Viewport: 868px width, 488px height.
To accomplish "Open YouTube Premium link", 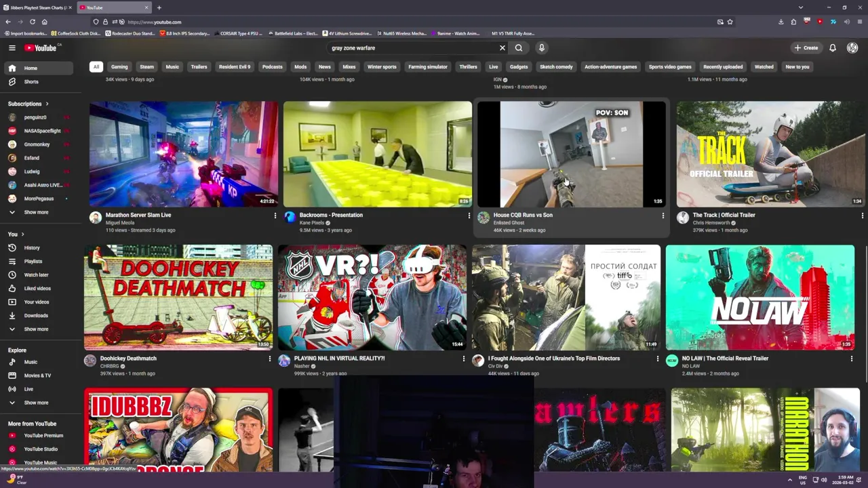I will click(x=37, y=436).
